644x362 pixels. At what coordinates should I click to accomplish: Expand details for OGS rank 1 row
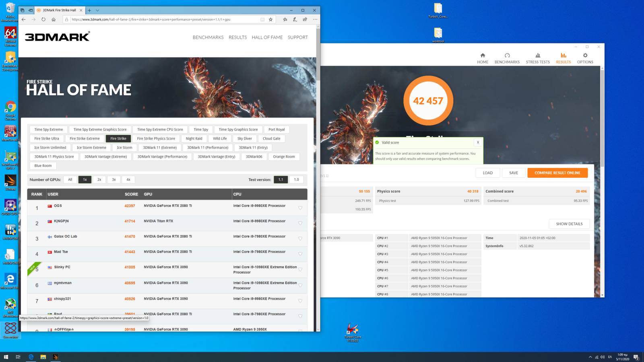pos(300,208)
